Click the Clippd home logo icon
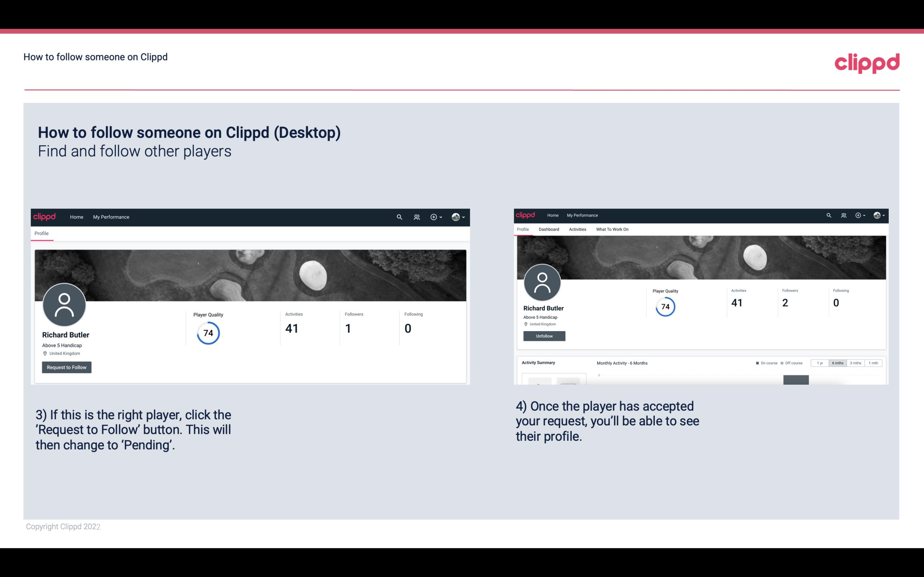Screen dimensions: 924x577 coord(45,217)
